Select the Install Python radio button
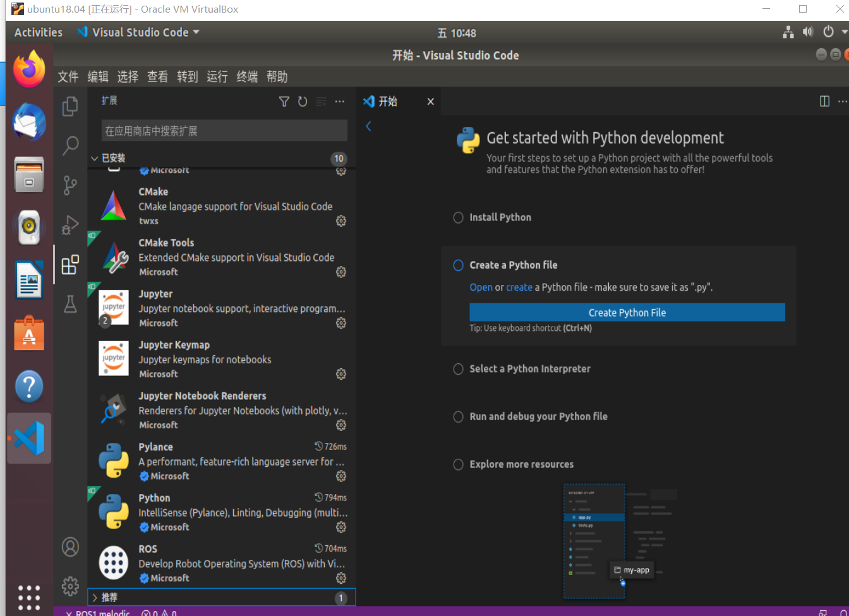 pos(458,217)
